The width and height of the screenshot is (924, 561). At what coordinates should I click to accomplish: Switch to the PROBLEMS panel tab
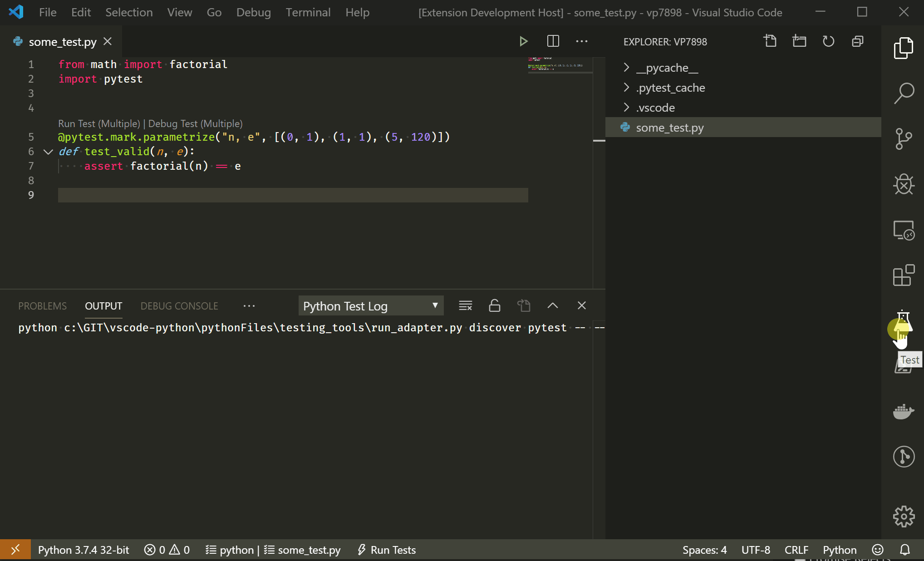coord(42,306)
